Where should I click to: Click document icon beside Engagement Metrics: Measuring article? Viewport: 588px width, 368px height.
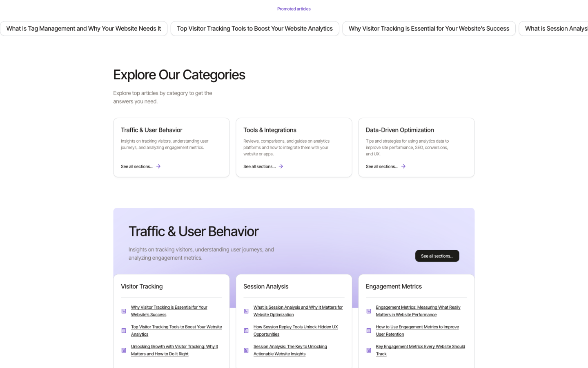click(x=369, y=311)
